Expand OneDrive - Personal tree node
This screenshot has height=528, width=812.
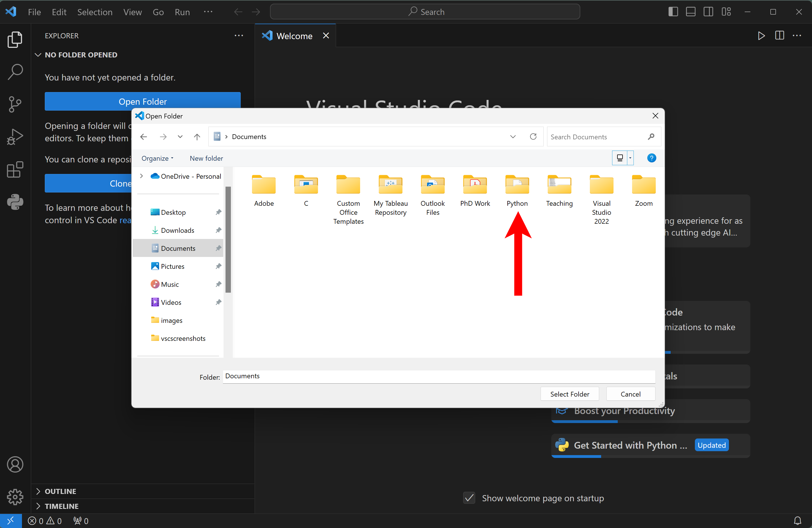pos(142,176)
